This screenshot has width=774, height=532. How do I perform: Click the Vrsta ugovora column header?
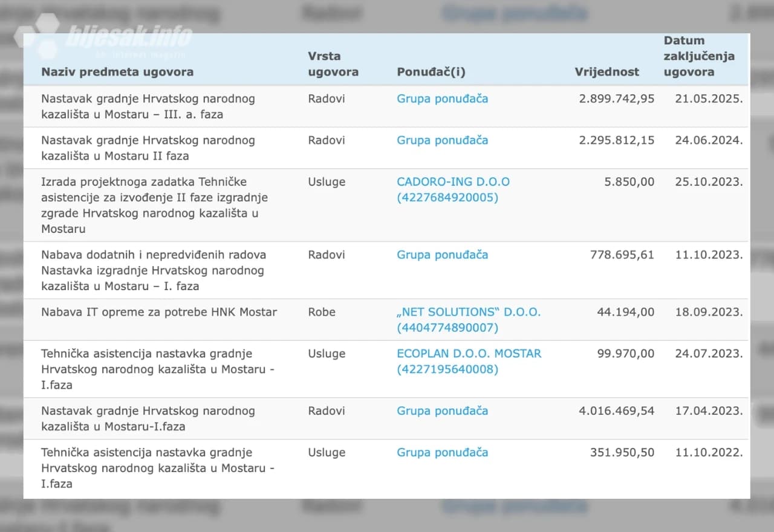coord(333,64)
